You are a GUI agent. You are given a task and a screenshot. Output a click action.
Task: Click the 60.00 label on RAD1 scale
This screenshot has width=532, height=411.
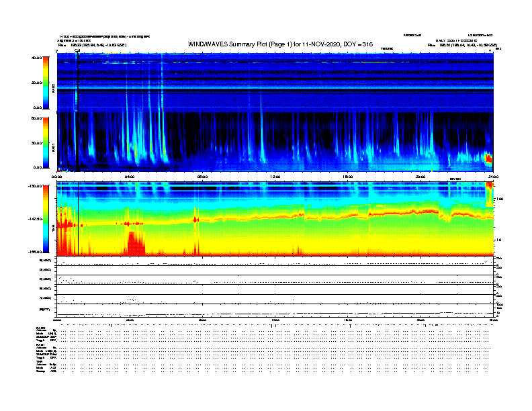pos(37,118)
